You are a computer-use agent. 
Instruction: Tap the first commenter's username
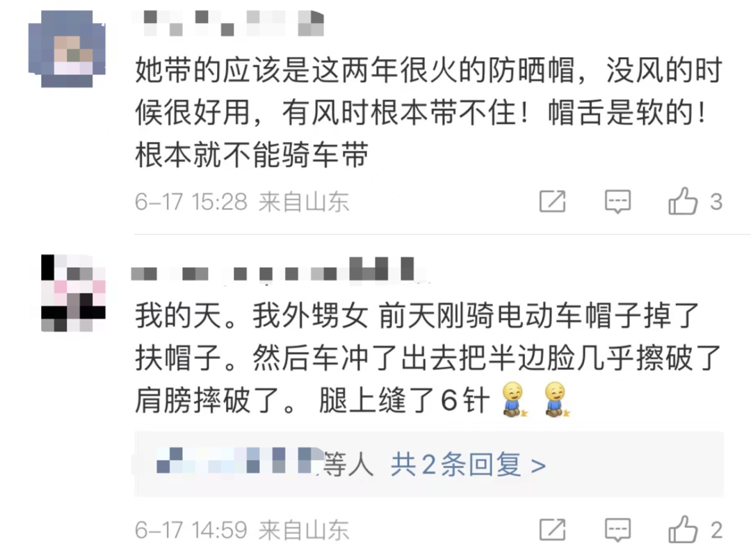pyautogui.click(x=227, y=22)
